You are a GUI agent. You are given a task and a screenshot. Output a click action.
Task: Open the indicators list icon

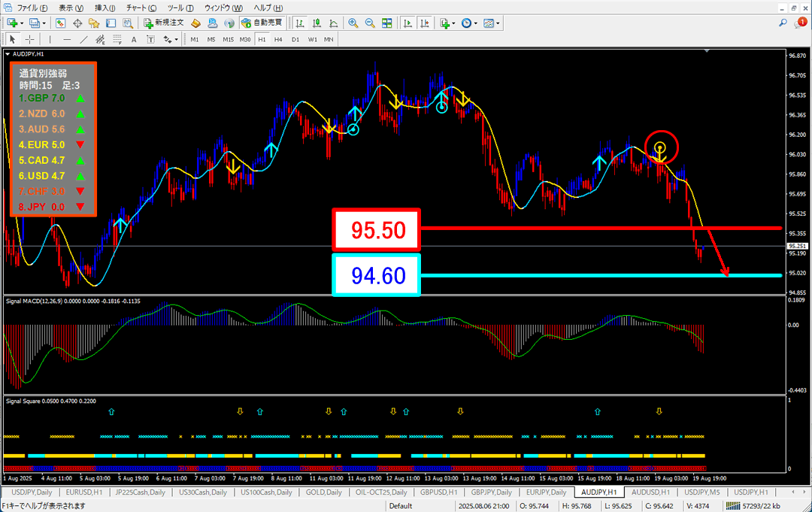[x=444, y=23]
